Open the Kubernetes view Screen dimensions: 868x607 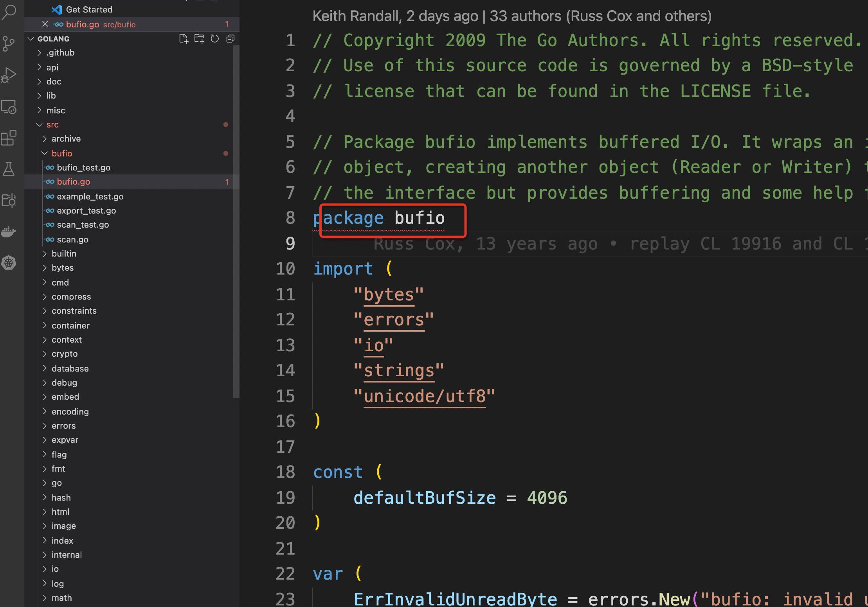point(9,262)
